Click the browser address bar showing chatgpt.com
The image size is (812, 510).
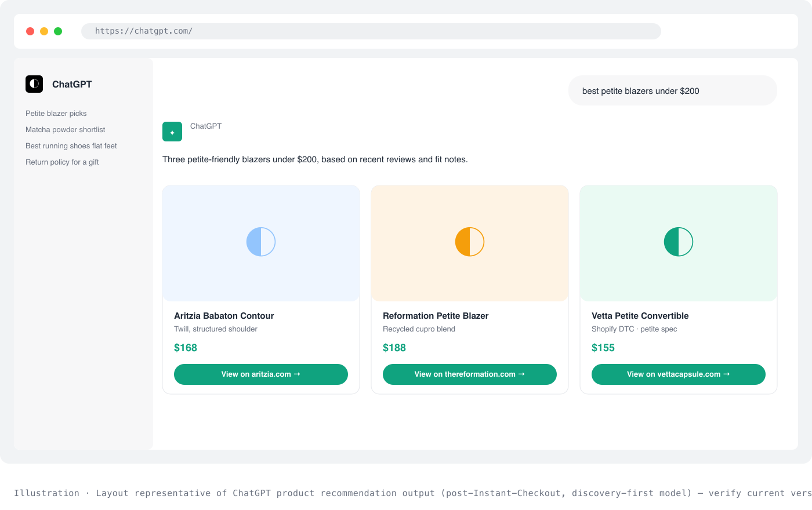point(371,31)
